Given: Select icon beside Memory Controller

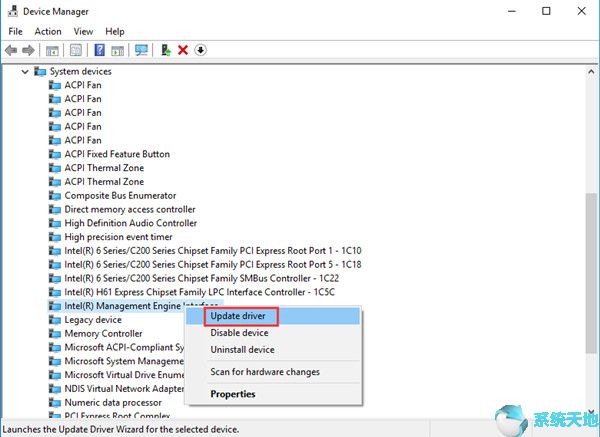Looking at the screenshot, I should click(x=55, y=334).
